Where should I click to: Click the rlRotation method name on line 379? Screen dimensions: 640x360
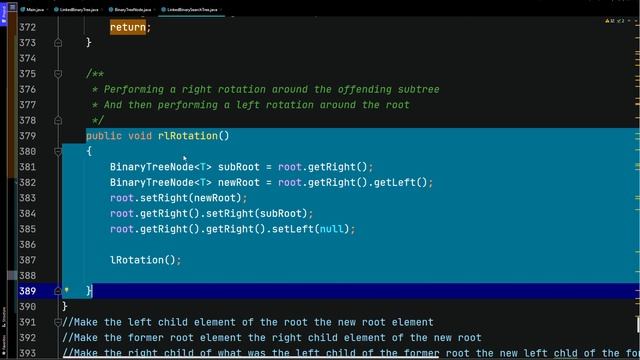188,136
